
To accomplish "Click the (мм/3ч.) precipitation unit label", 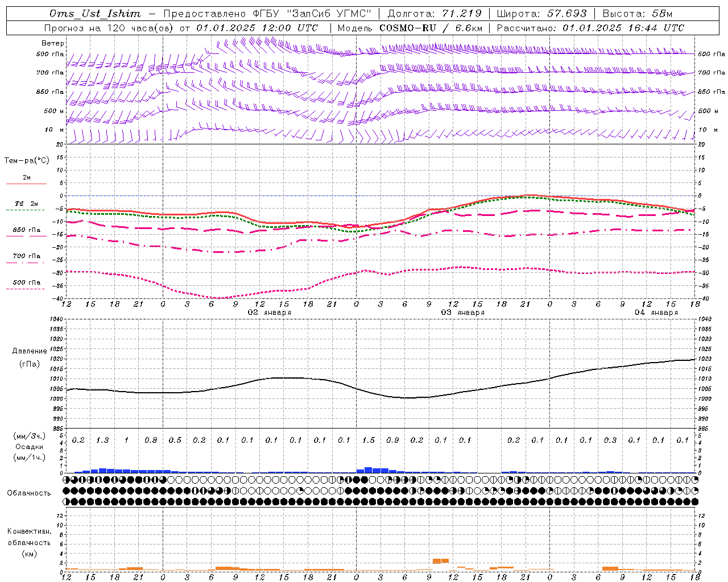I will tap(30, 436).
